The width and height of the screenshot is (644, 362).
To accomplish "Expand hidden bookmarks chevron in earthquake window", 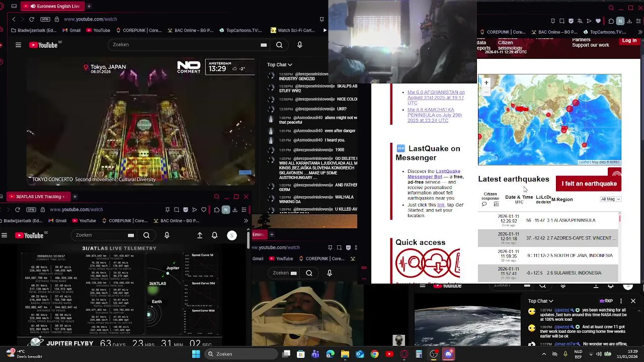I will 640,32.
